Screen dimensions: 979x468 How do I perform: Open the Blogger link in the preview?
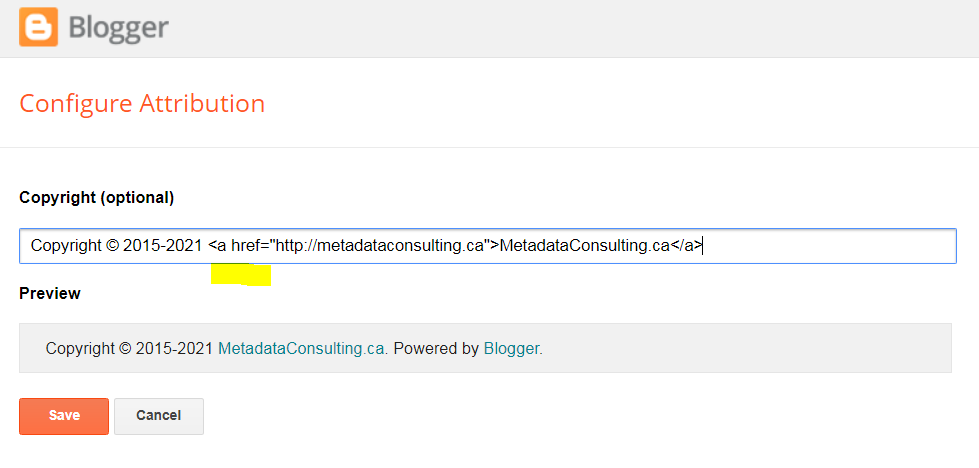(511, 348)
